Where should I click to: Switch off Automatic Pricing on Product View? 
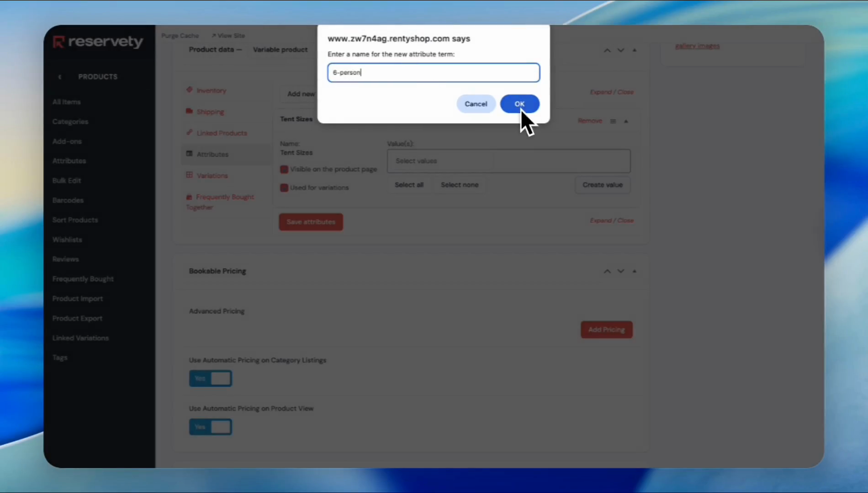point(211,427)
